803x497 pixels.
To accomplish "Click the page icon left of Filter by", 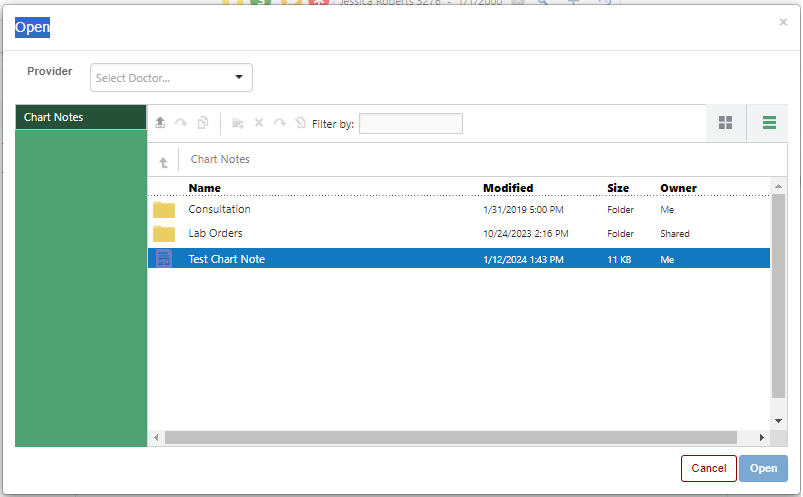I will [x=301, y=123].
